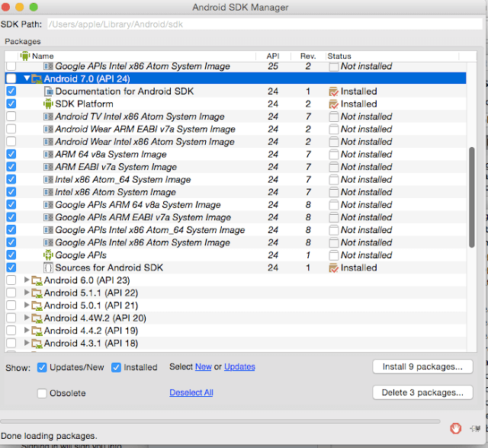Toggle the Installed show checkbox
488x448 pixels.
point(116,367)
